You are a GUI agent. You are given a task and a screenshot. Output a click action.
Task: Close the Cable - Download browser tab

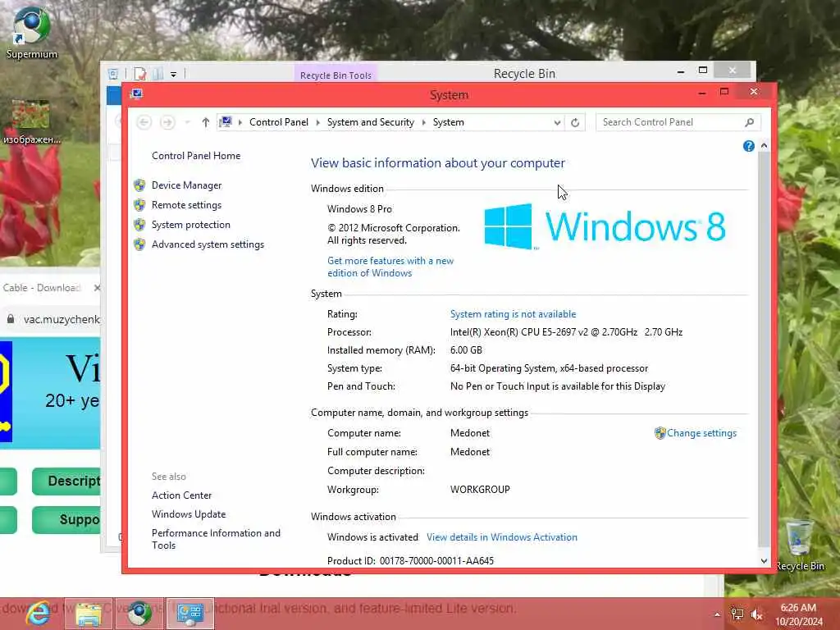click(x=97, y=288)
